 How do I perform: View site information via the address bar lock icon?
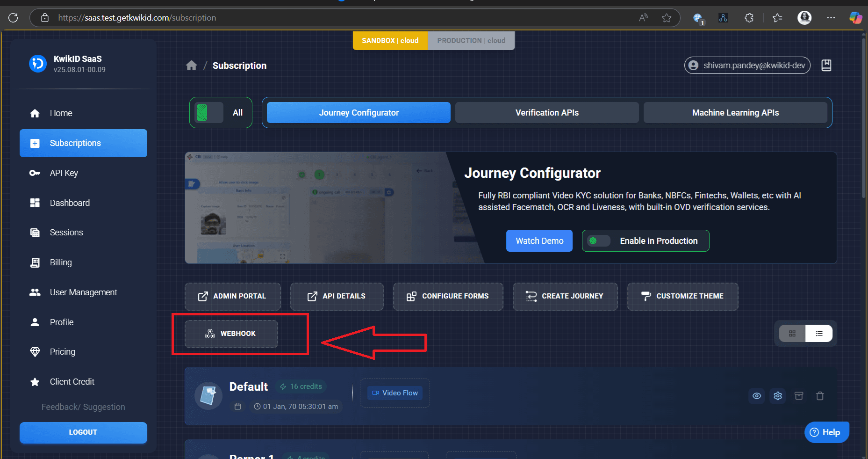click(x=45, y=18)
